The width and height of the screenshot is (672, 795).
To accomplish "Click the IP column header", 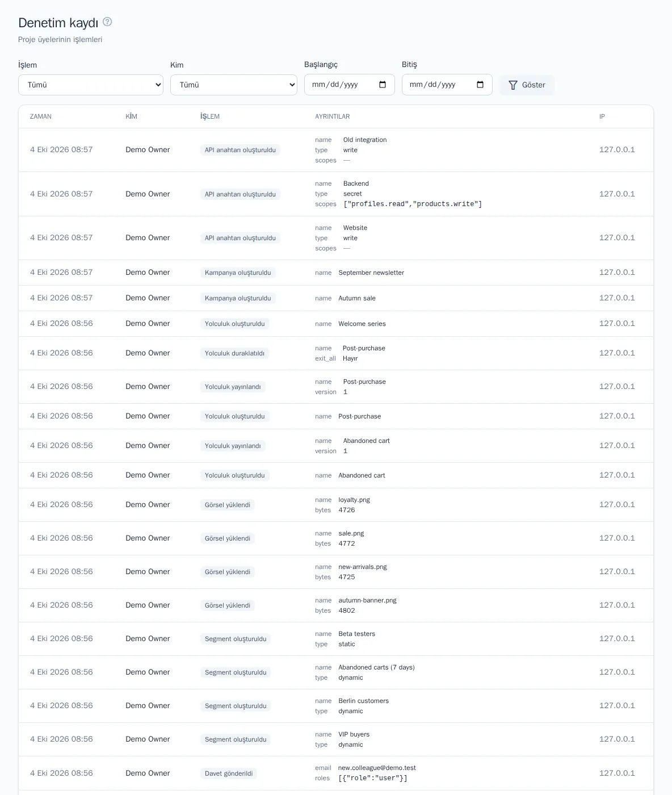I will [602, 116].
